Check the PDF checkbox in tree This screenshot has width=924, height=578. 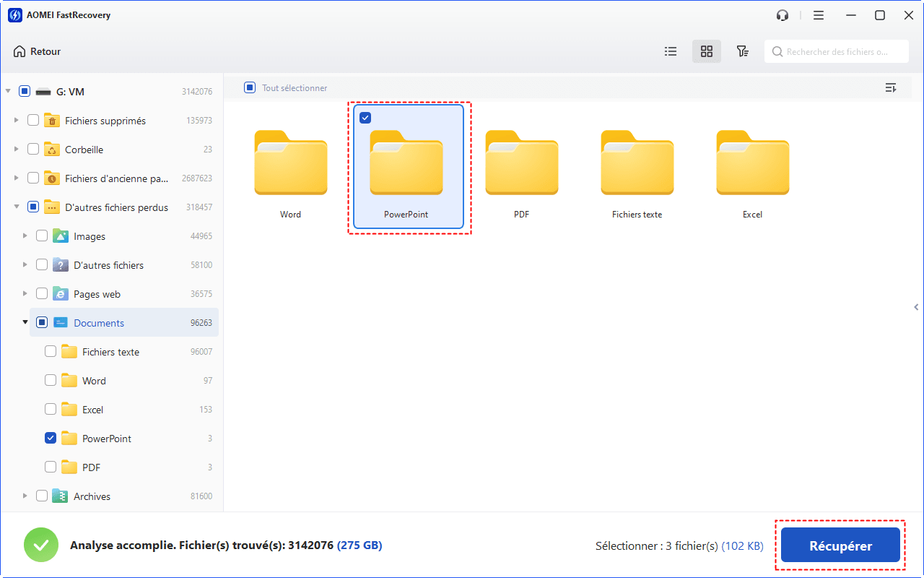coord(51,467)
